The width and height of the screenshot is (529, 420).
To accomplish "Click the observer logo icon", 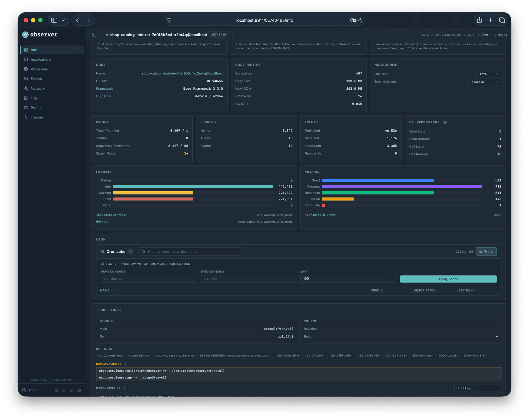I will coord(25,35).
